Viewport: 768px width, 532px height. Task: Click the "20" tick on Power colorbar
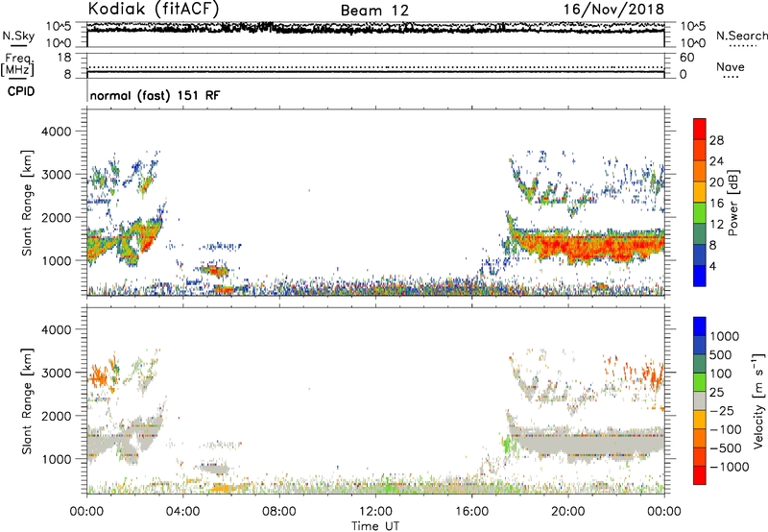716,182
